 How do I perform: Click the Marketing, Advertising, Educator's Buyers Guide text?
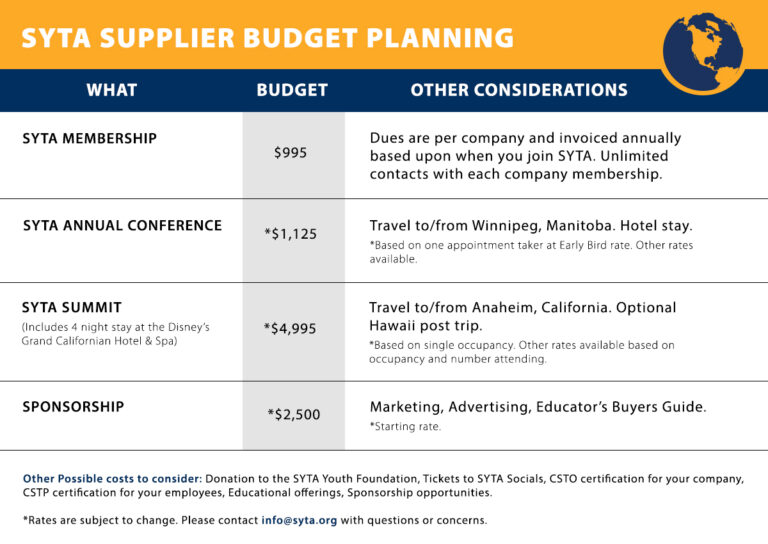pos(538,407)
